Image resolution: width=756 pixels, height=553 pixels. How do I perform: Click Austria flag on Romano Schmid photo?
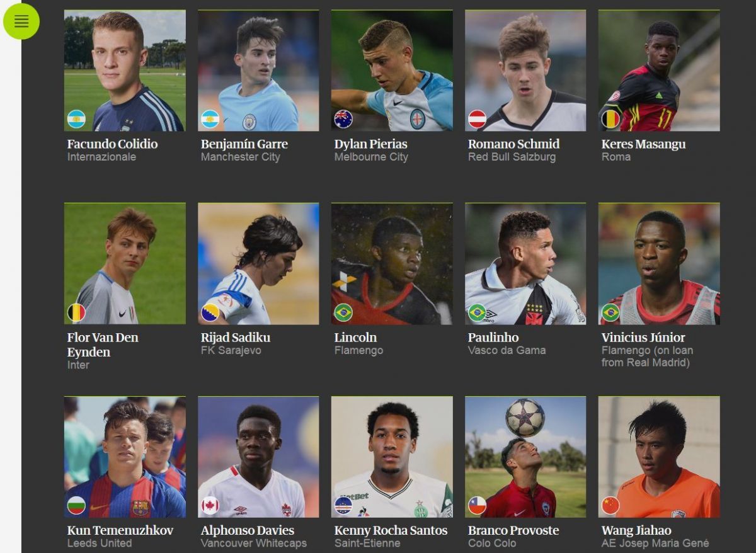477,119
